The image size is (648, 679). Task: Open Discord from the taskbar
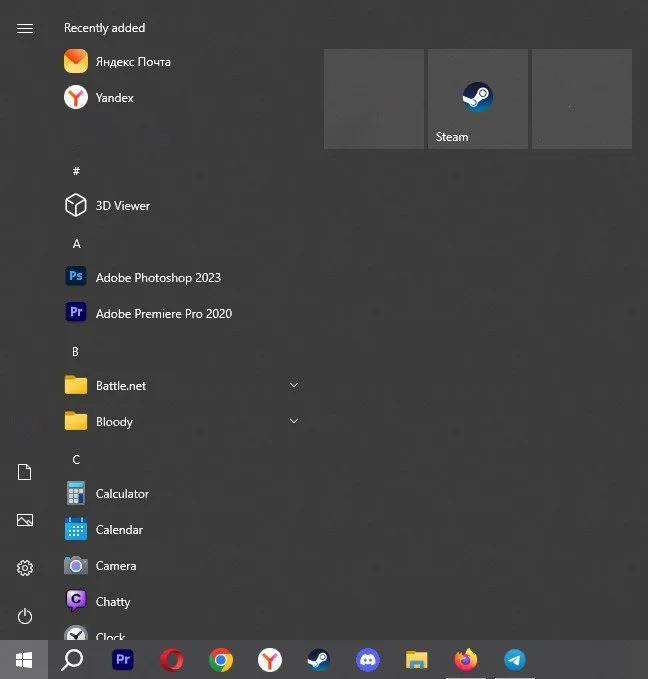(x=368, y=660)
